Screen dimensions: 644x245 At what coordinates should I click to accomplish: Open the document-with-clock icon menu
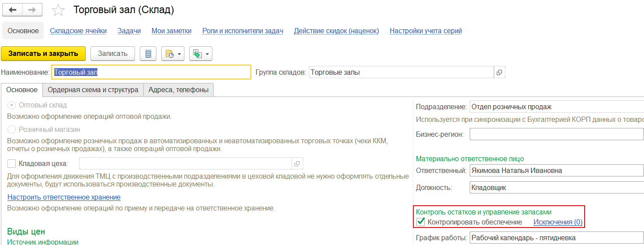(x=173, y=54)
